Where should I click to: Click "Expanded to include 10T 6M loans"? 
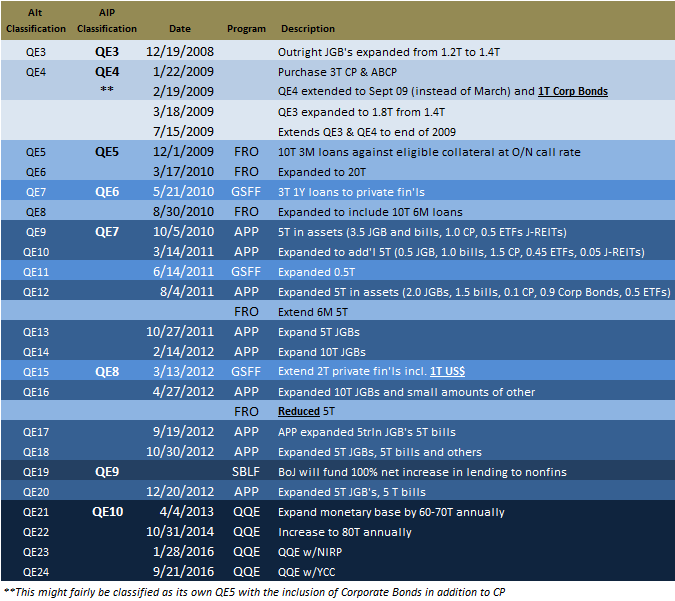tap(370, 212)
